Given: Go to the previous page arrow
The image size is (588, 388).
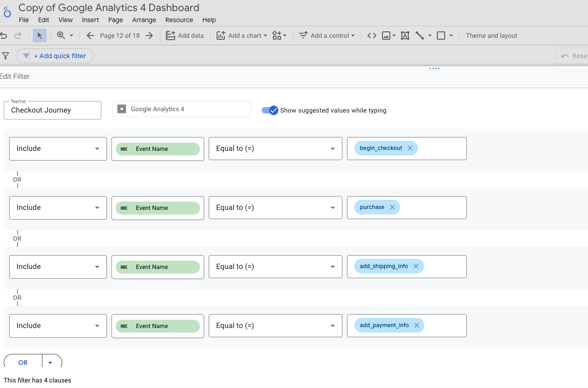Looking at the screenshot, I should click(90, 36).
